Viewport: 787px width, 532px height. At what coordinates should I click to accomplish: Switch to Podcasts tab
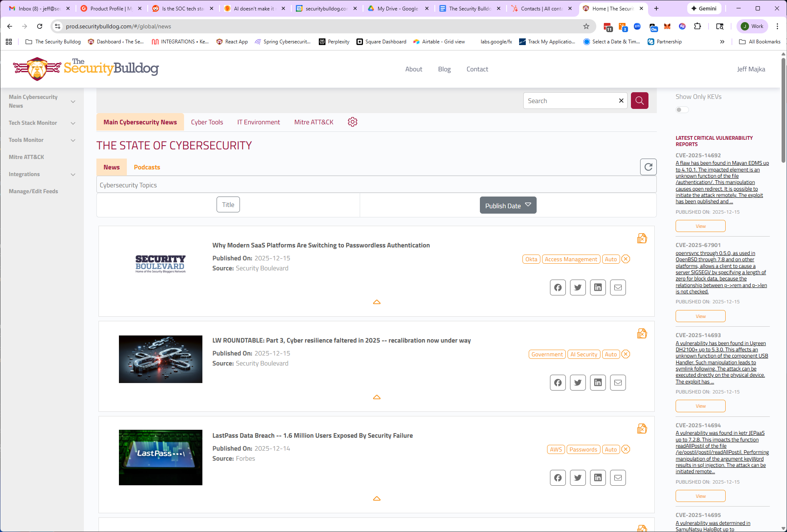tap(147, 167)
